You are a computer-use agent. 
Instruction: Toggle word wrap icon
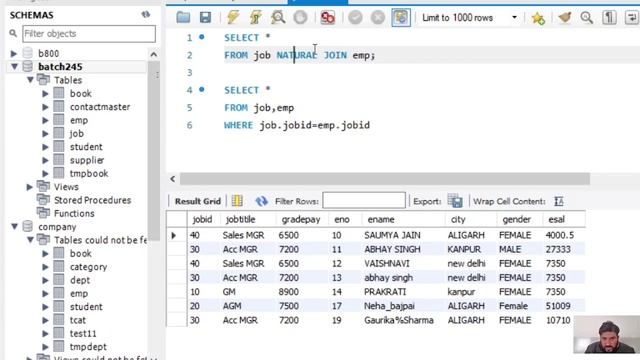[x=631, y=18]
